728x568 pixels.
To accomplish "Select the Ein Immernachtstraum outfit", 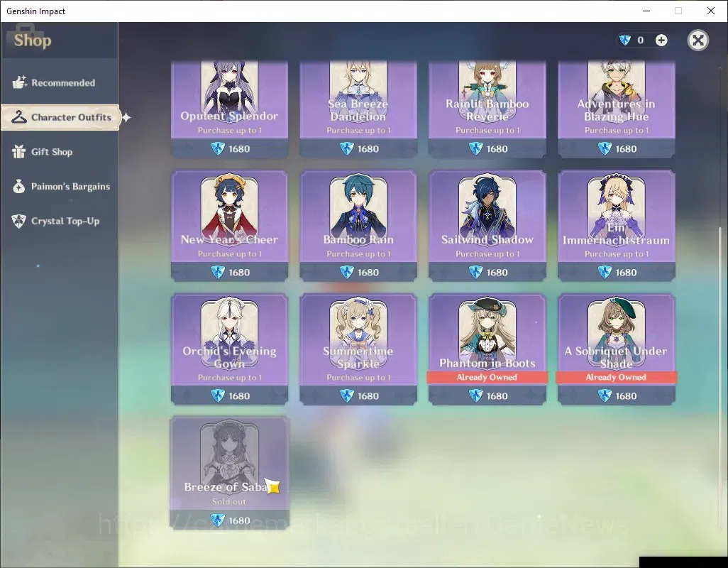I will (x=616, y=226).
